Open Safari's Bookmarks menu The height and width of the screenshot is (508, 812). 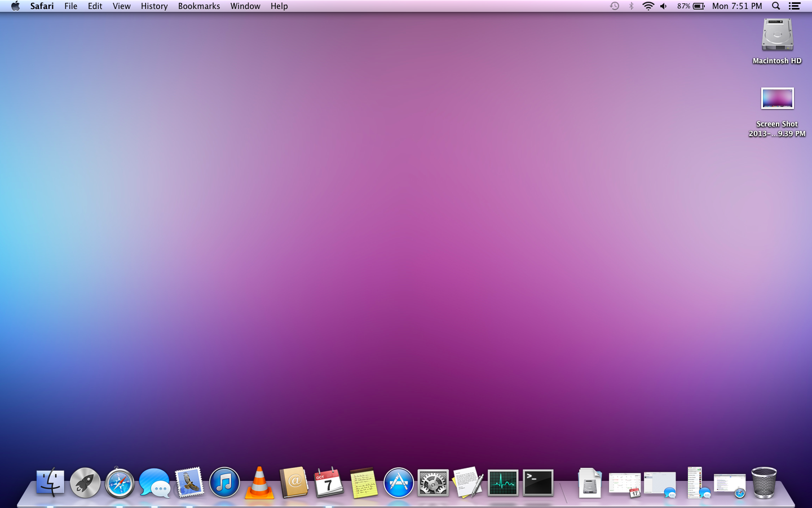(198, 6)
